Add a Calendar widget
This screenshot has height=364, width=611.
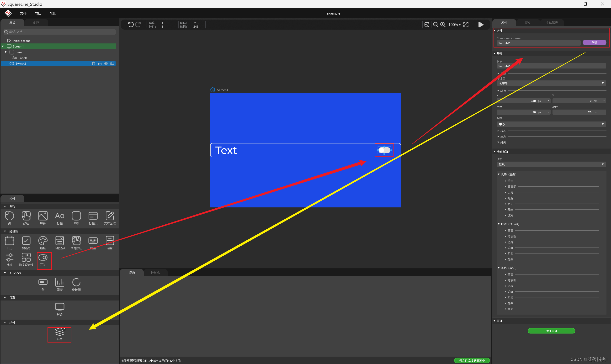click(x=9, y=241)
